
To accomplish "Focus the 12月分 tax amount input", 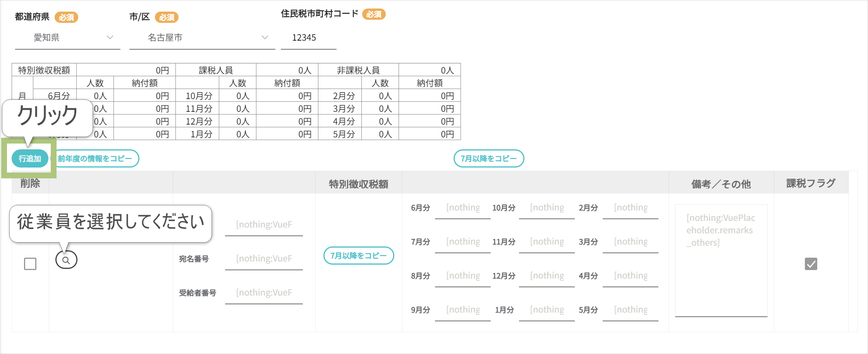I will 547,276.
